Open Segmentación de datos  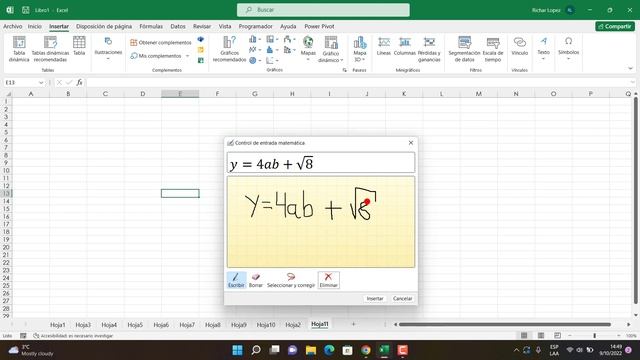pyautogui.click(x=464, y=49)
